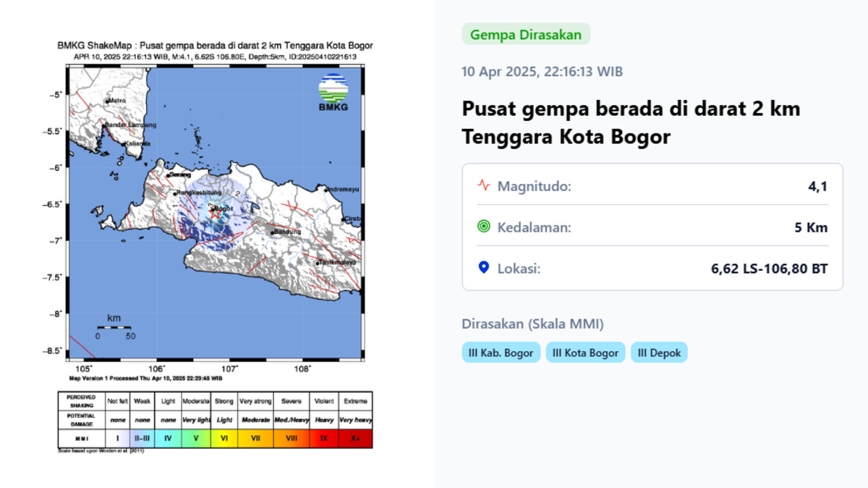Screen dimensions: 868x488
Task: Select the III Kota Bogor tag
Action: [585, 353]
